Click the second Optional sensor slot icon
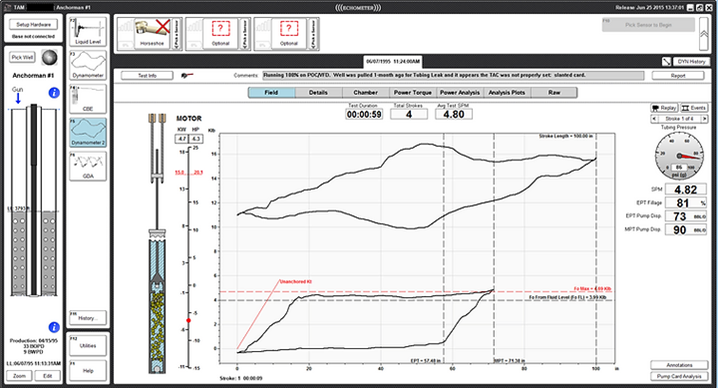Image resolution: width=718 pixels, height=388 pixels. [x=288, y=33]
